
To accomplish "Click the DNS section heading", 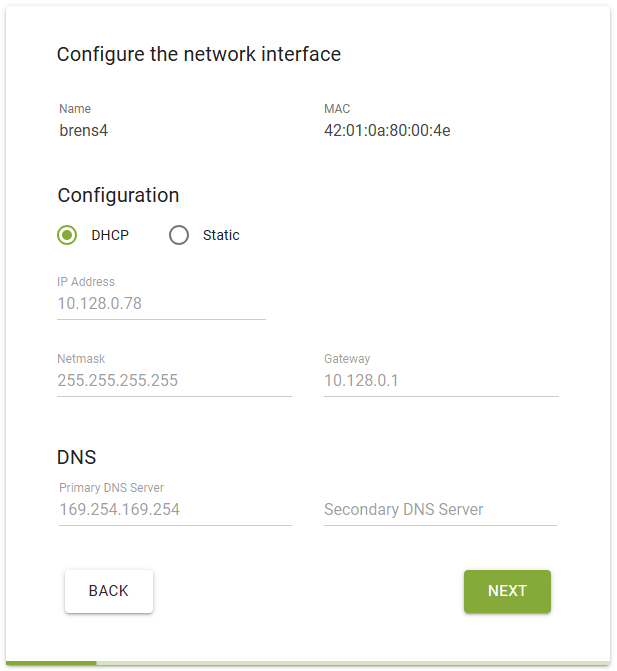I will (x=77, y=458).
